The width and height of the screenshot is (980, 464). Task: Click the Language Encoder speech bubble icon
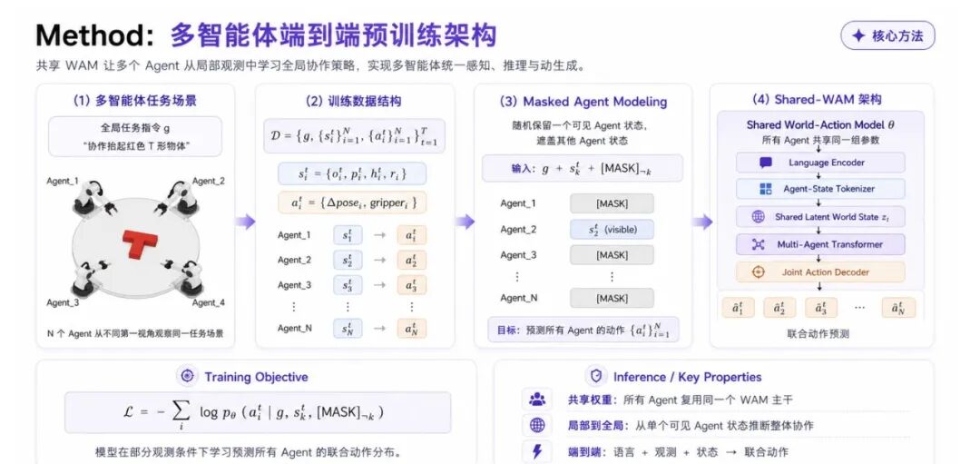coord(765,163)
